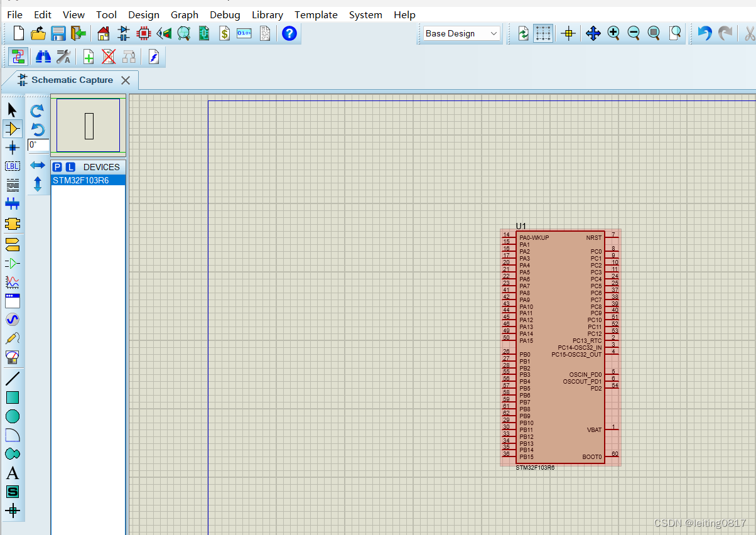Choose the Junction dot mode tool
Viewport: 756px width, 535px height.
point(13,148)
